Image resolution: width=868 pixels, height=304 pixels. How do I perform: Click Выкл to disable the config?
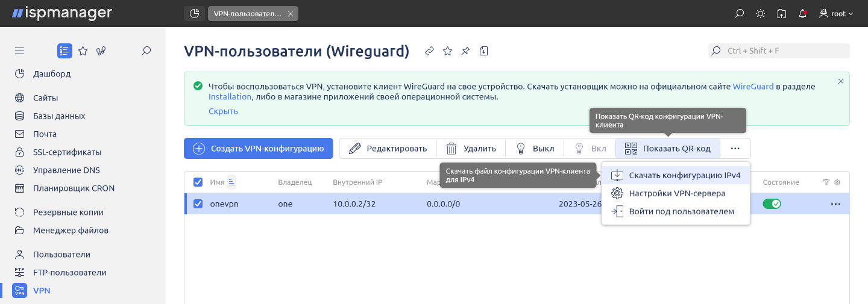535,148
